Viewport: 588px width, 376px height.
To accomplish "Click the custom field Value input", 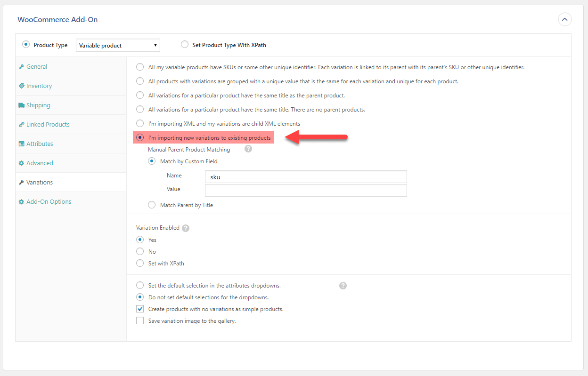I will click(x=306, y=190).
